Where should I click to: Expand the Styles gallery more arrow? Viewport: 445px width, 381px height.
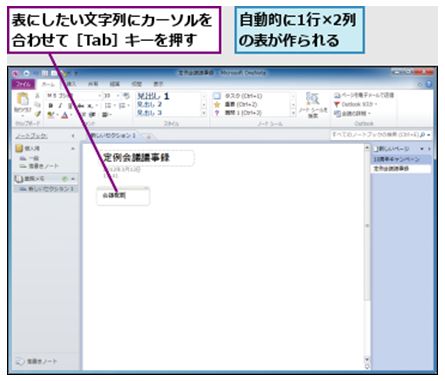(204, 113)
